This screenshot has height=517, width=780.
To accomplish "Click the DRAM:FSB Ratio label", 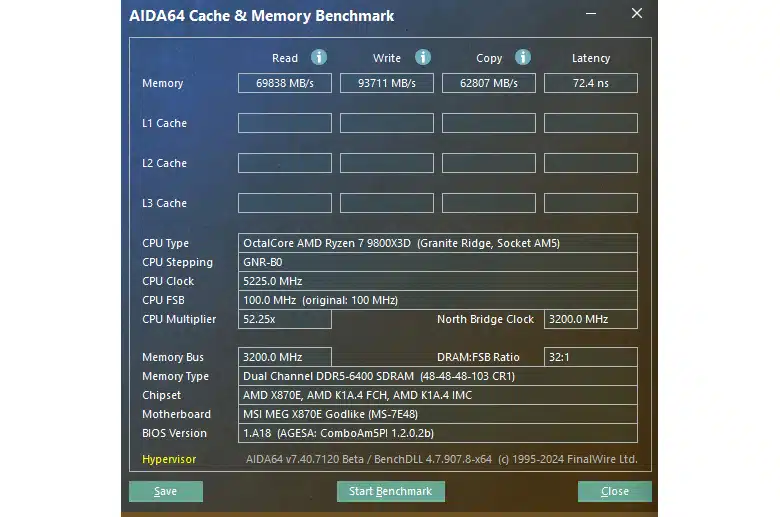I will tap(478, 357).
